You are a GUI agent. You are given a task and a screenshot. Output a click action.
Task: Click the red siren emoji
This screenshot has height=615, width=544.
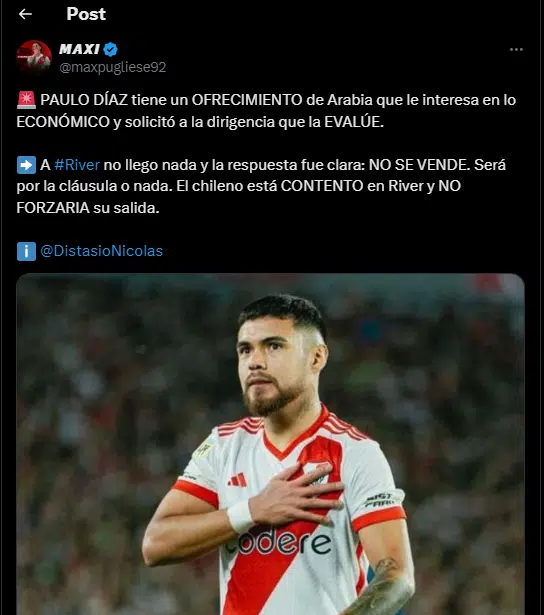click(26, 100)
